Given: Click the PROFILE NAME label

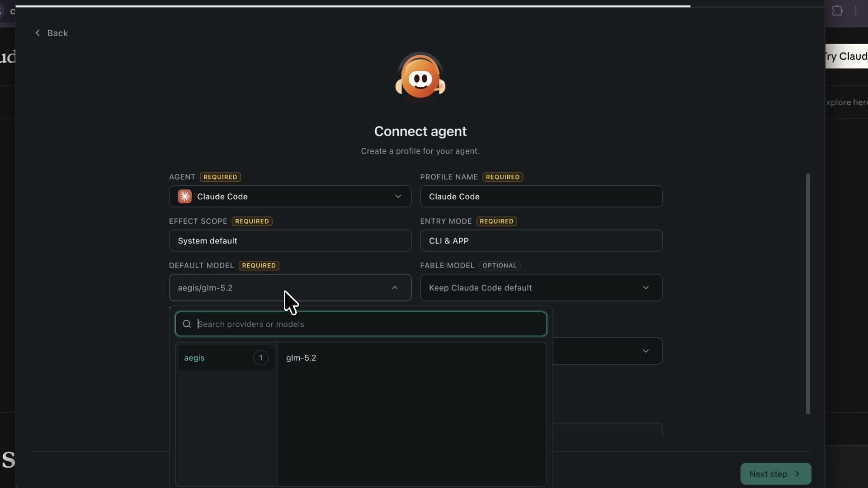Looking at the screenshot, I should coord(449,177).
